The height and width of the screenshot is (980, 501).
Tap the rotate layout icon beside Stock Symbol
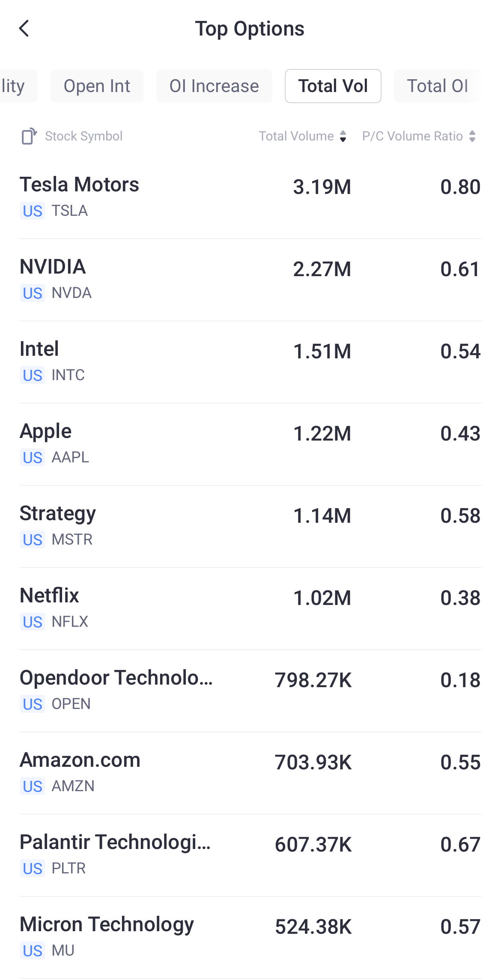[29, 136]
